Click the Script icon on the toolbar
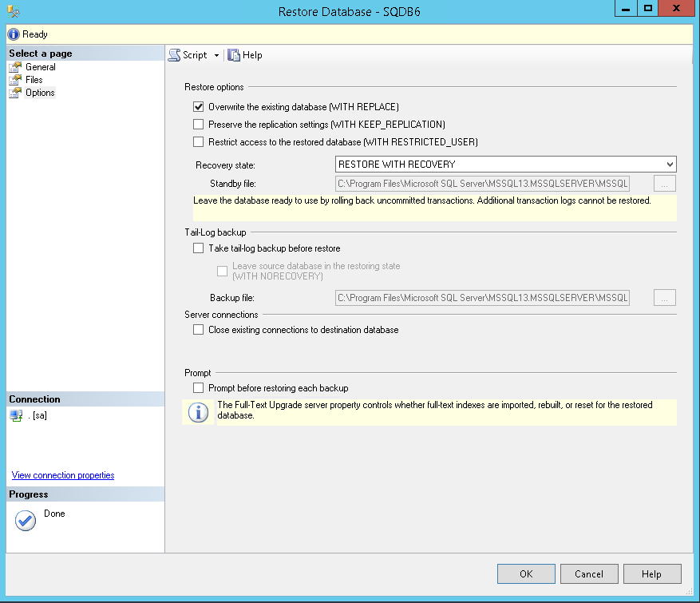Screen dimensions: 700x603 176,54
